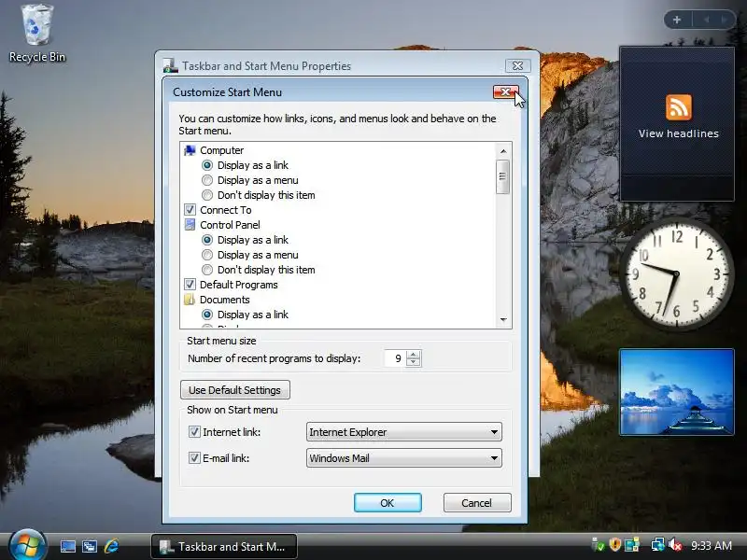The width and height of the screenshot is (747, 560).
Task: Click Switch between windows icon
Action: click(x=90, y=546)
